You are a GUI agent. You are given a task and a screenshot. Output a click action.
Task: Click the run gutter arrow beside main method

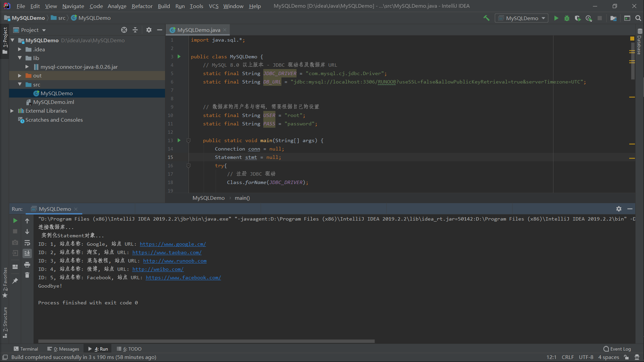pyautogui.click(x=179, y=140)
